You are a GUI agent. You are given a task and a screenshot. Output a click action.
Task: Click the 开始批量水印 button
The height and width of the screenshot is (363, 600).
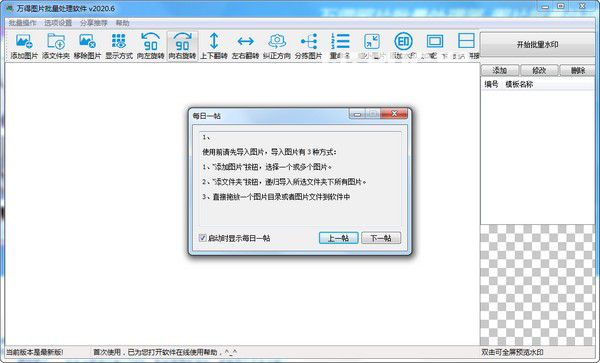pos(538,45)
